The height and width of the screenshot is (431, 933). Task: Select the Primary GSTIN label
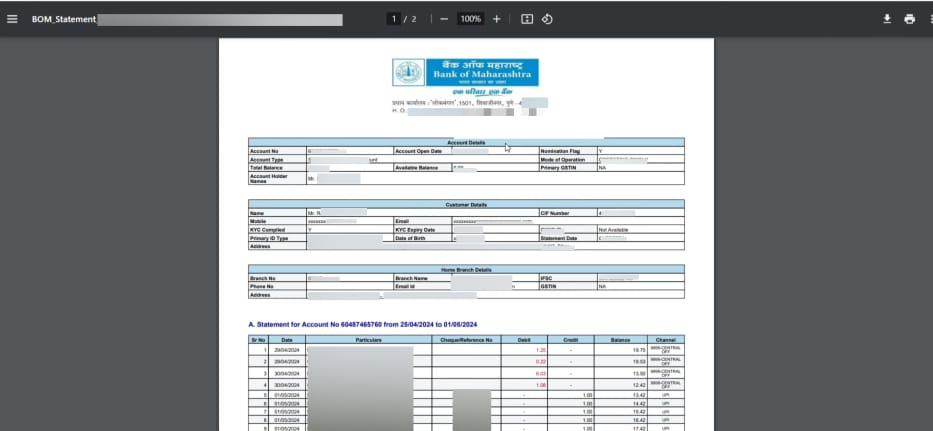(x=559, y=168)
